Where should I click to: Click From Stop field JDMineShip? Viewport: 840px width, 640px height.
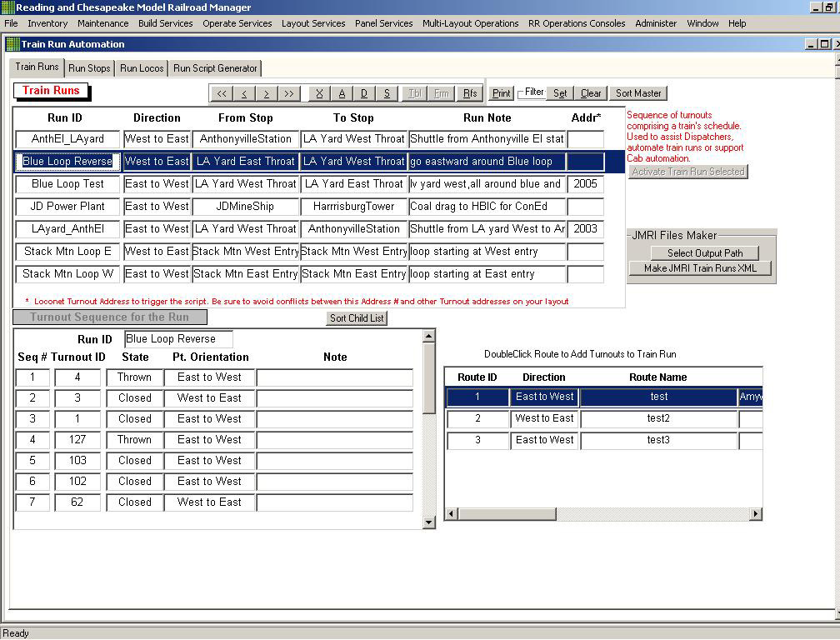245,207
